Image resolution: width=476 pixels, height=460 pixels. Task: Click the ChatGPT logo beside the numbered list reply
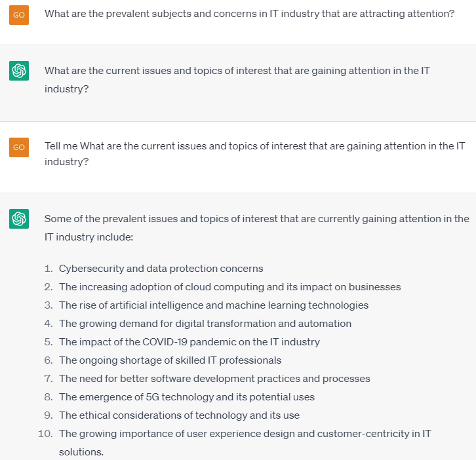pos(19,219)
